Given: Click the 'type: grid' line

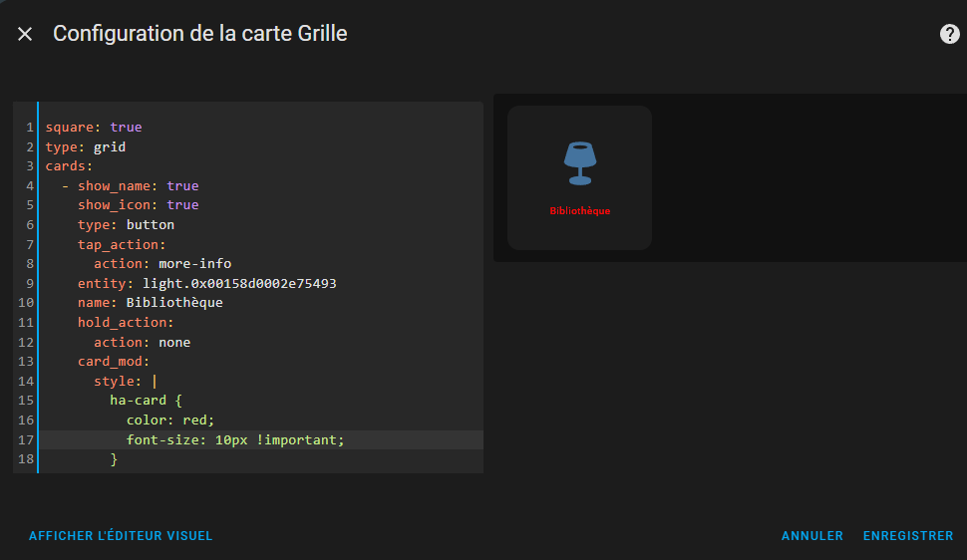Looking at the screenshot, I should tap(86, 146).
